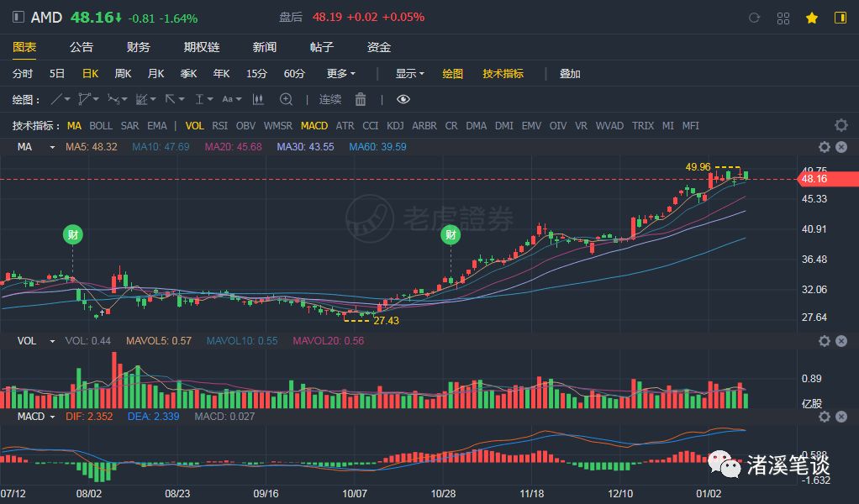Select the 周K weekly candlestick timeframe

tap(123, 73)
